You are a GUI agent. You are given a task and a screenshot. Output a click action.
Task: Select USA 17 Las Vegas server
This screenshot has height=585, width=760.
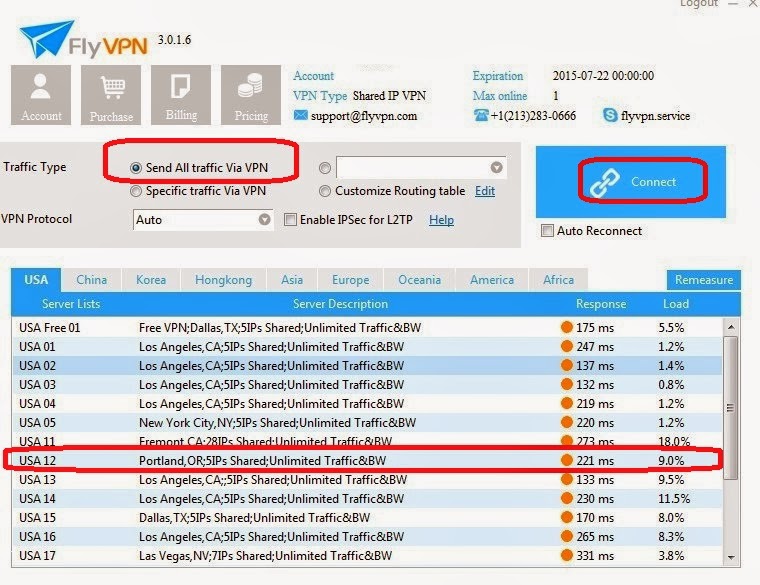pos(367,555)
